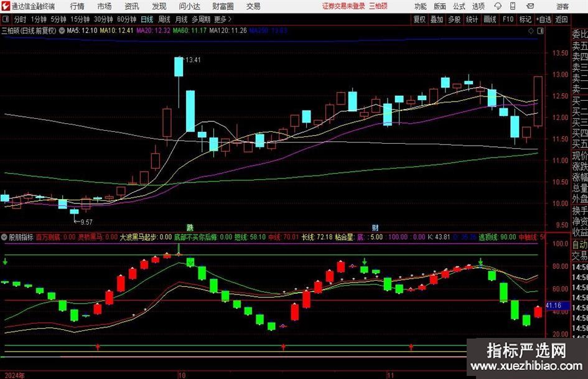
Task: Open the mobile phone icon in title bar
Action: pos(513,6)
